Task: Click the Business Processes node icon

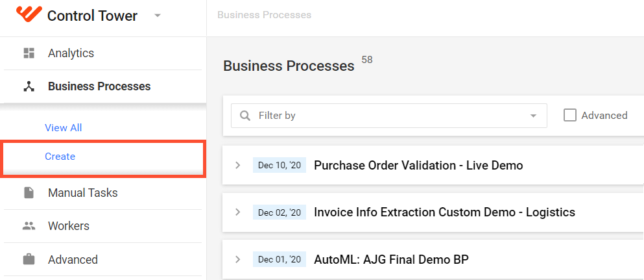Action: [29, 86]
